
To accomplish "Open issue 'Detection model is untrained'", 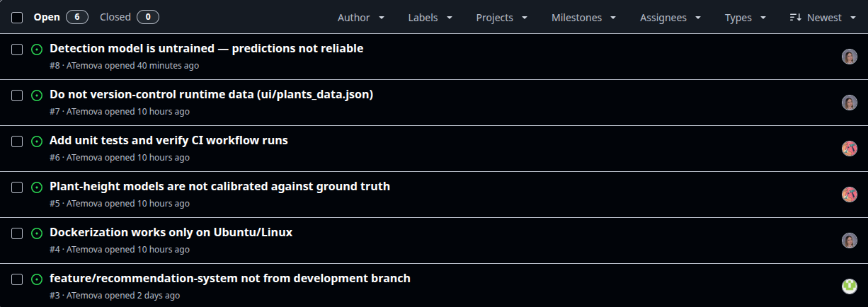I will pyautogui.click(x=206, y=49).
